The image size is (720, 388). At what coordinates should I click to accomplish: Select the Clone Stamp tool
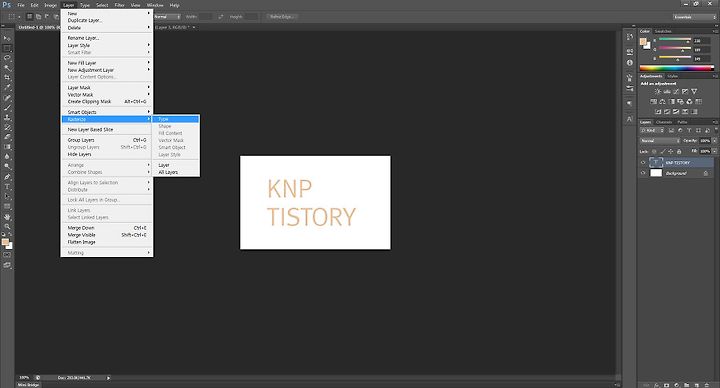[7, 118]
